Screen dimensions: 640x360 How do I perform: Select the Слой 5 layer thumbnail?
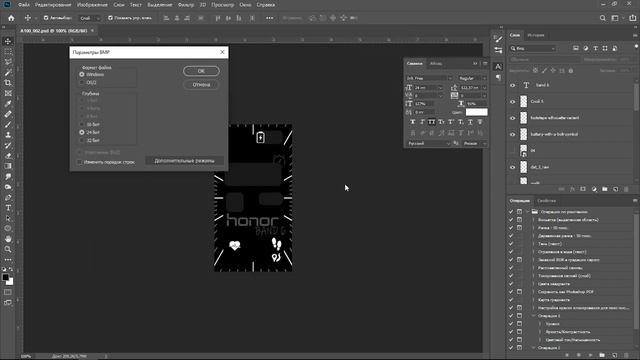coord(524,102)
